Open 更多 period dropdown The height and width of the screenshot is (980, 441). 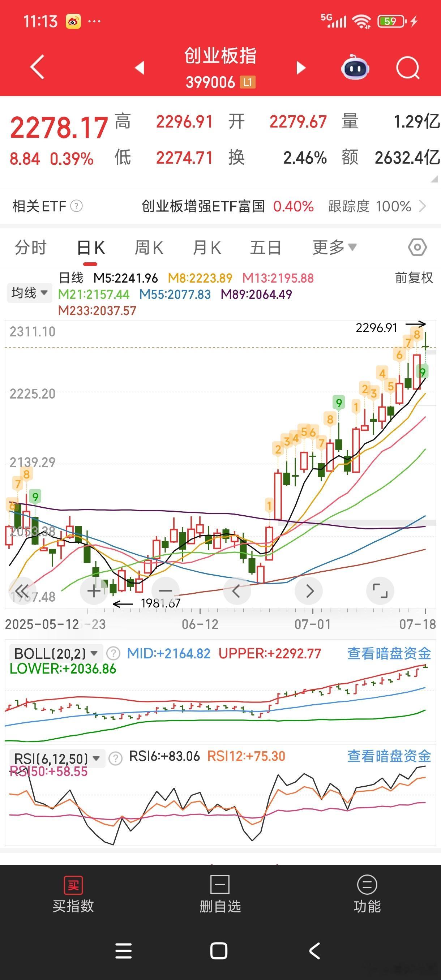[x=334, y=247]
